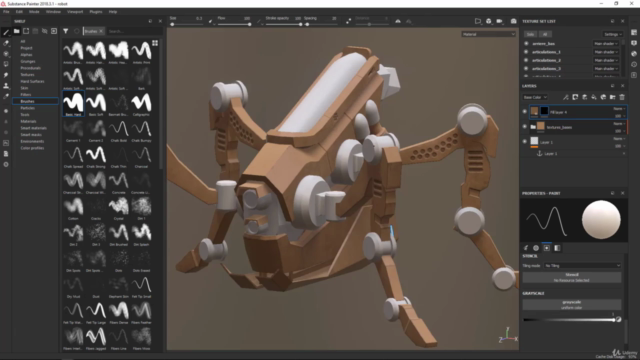Image resolution: width=640 pixels, height=360 pixels.
Task: Delete layer with trash icon
Action: [622, 97]
